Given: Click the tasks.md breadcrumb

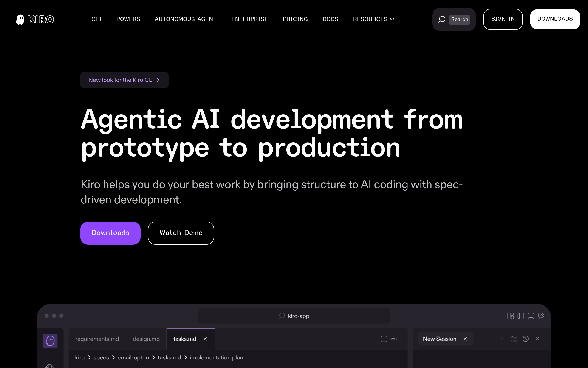Looking at the screenshot, I should coord(169,357).
